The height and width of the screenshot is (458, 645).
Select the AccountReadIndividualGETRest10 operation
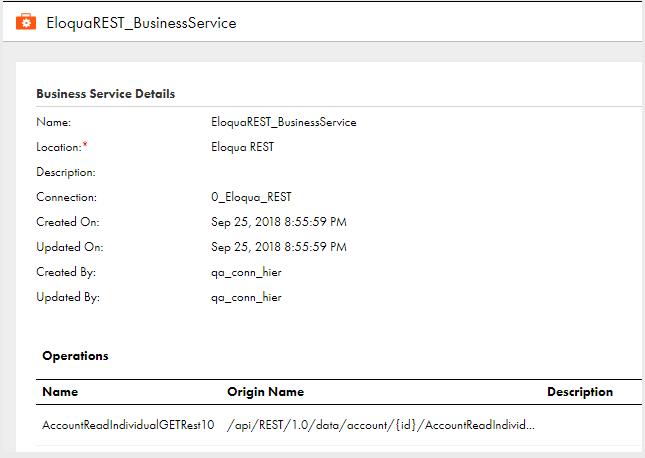point(128,425)
